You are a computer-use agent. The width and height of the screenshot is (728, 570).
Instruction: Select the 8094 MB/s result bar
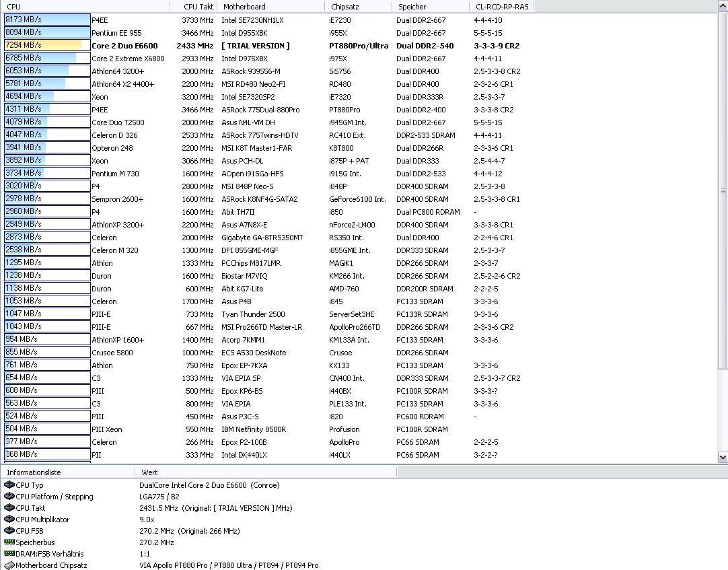[x=47, y=32]
